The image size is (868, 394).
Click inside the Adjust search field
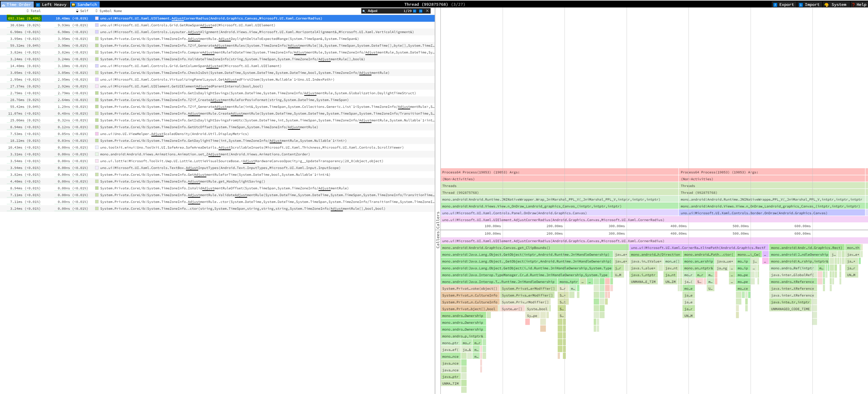388,11
